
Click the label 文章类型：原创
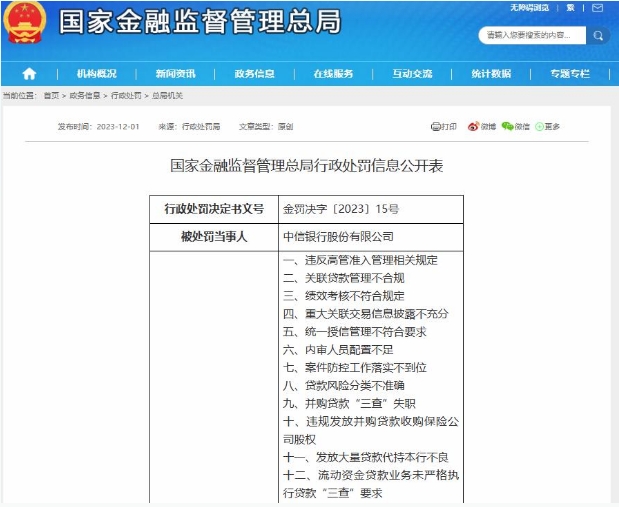(x=266, y=127)
